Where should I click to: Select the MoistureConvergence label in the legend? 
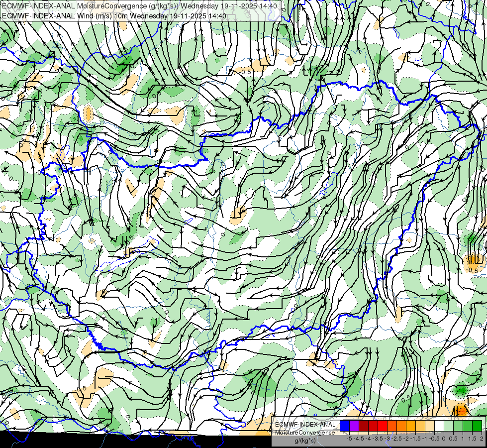pyautogui.click(x=305, y=433)
